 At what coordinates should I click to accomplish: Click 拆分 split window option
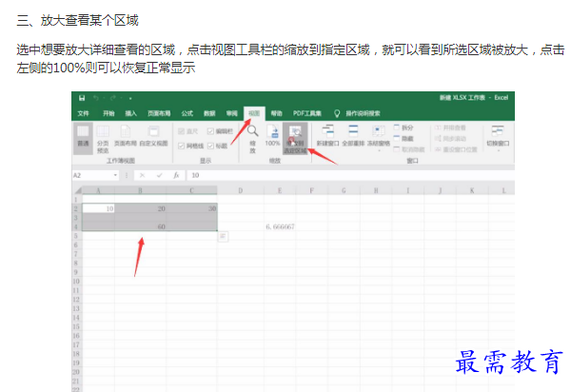point(404,127)
